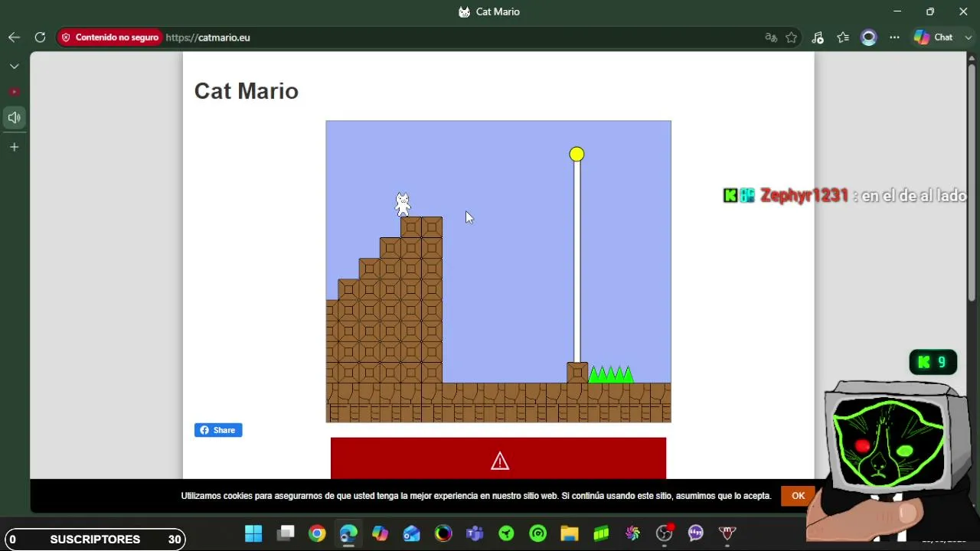Open Microsoft Teams from the taskbar

475,533
